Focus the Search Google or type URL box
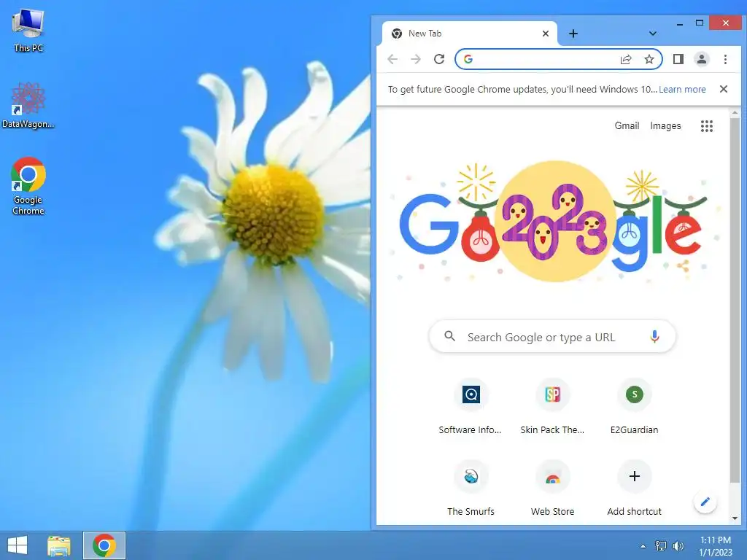The height and width of the screenshot is (560, 747). (x=552, y=337)
